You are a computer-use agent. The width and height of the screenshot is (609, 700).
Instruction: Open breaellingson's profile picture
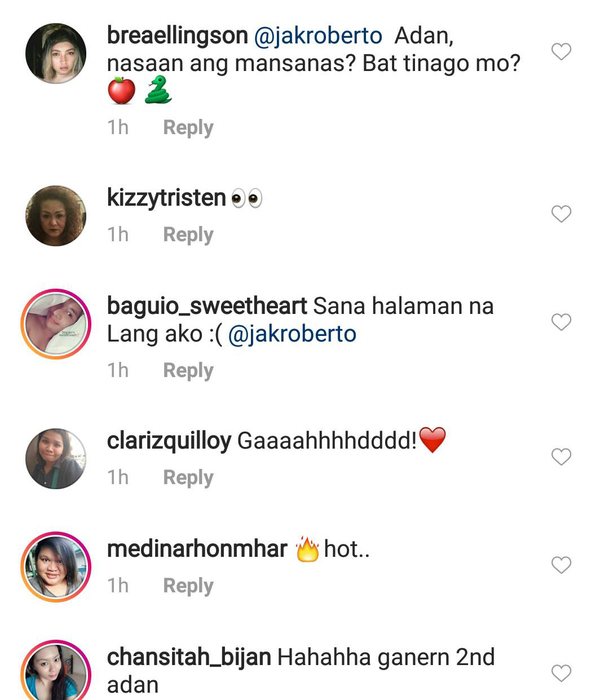[56, 54]
